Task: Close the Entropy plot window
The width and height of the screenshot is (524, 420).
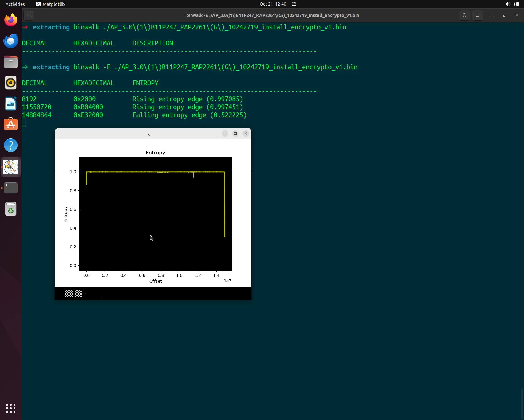Action: 246,134
